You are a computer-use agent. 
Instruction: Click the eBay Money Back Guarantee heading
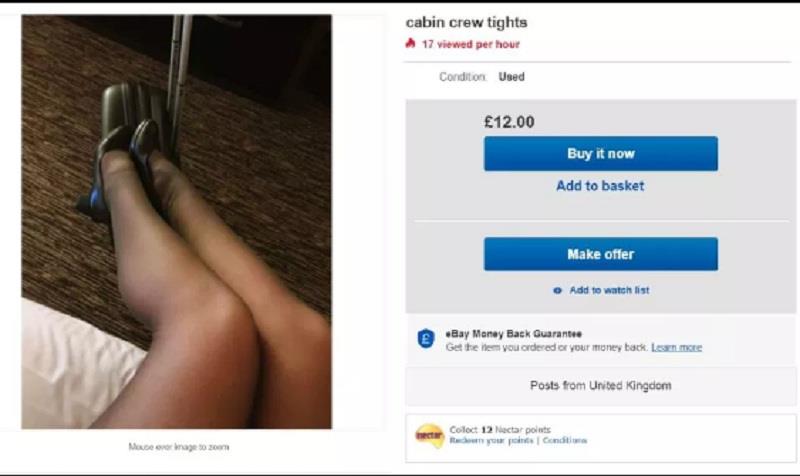tap(513, 334)
